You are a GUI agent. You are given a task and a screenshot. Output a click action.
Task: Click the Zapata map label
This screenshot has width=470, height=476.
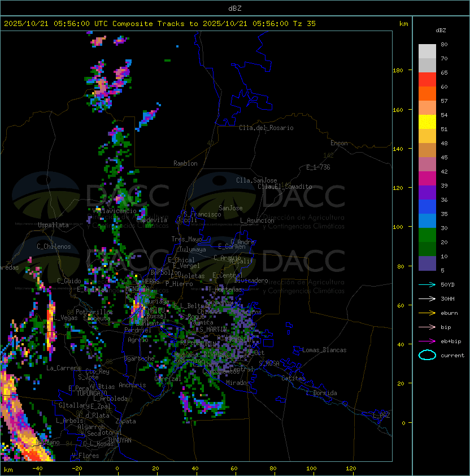pyautogui.click(x=125, y=421)
